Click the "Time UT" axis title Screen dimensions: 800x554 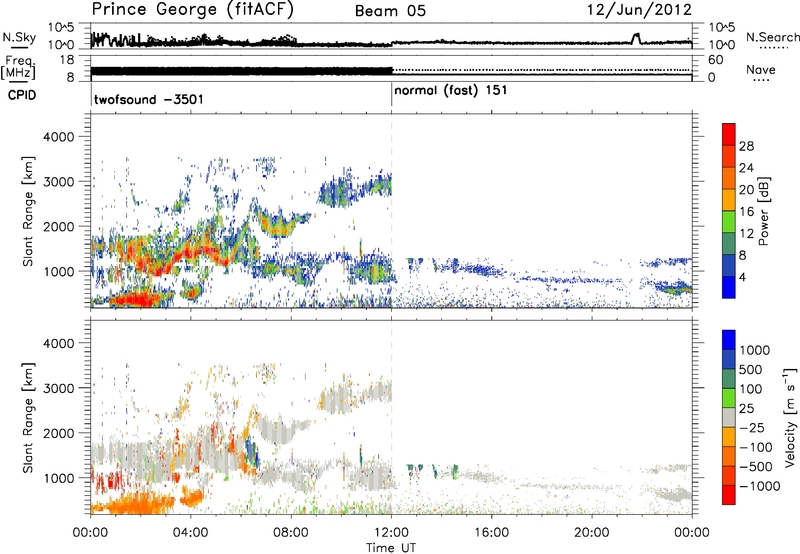[x=391, y=548]
